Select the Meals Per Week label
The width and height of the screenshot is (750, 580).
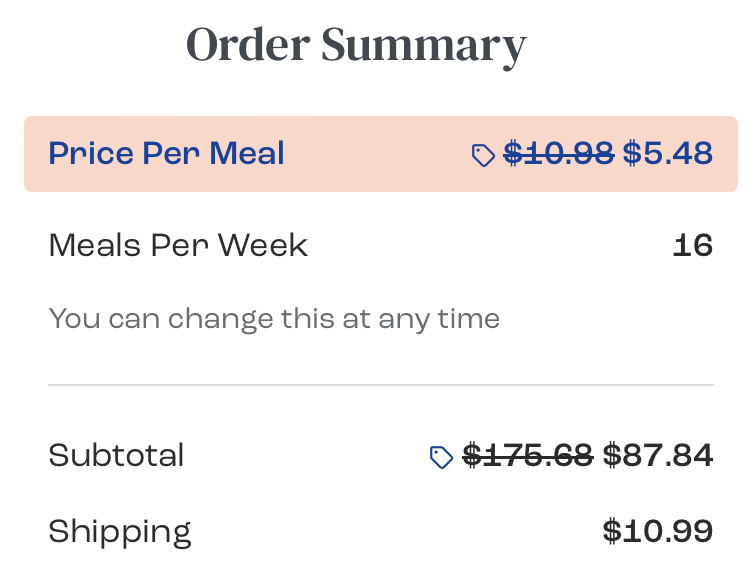178,245
